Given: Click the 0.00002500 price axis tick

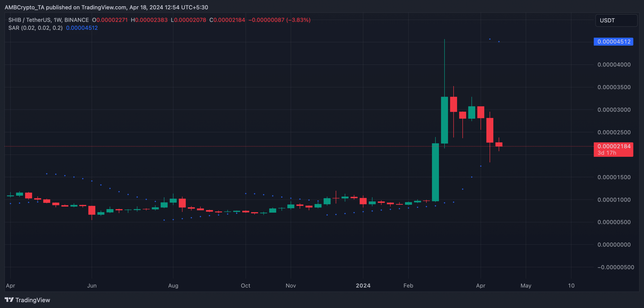Looking at the screenshot, I should click(x=614, y=132).
